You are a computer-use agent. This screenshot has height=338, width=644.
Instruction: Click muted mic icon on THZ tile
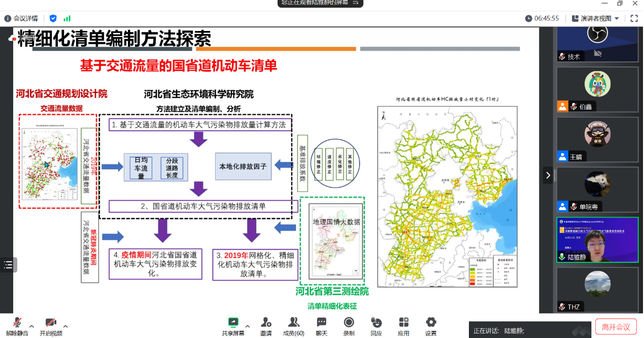[562, 307]
